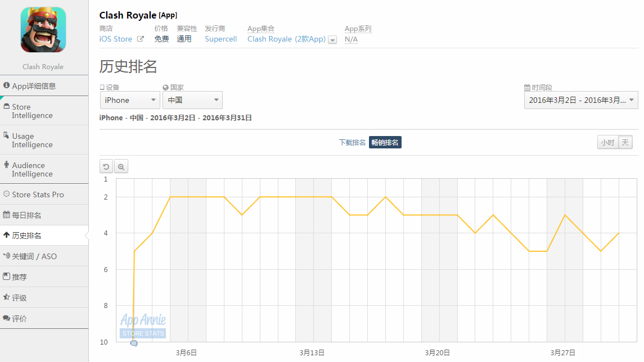Open App详细信息 in sidebar
Viewport: 644px width, 362px height.
tap(44, 86)
